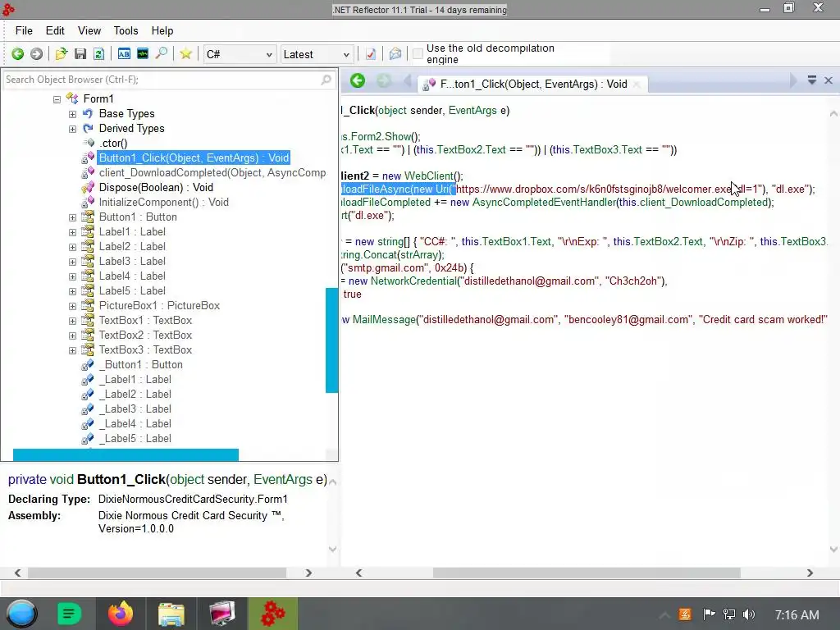The height and width of the screenshot is (630, 840).
Task: Click the code pane scroll-right arrow
Action: pos(810,573)
